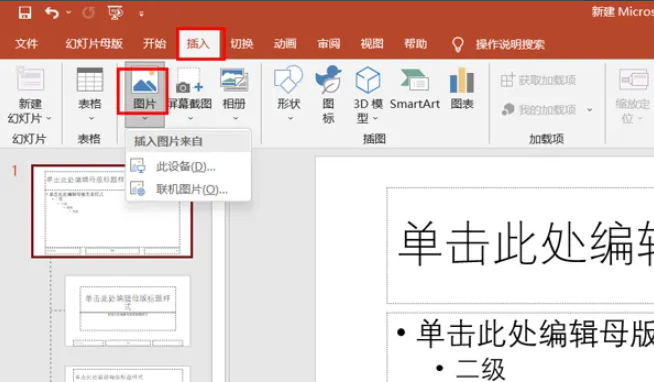Switch to the 视图 tab
This screenshot has width=654, height=382.
click(372, 44)
